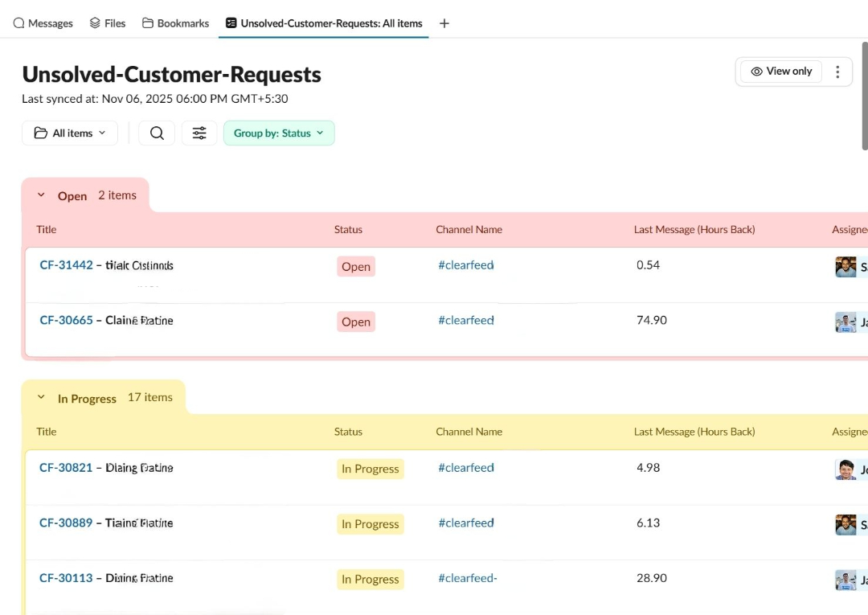Click the eye icon on View only
The image size is (868, 615).
[755, 71]
